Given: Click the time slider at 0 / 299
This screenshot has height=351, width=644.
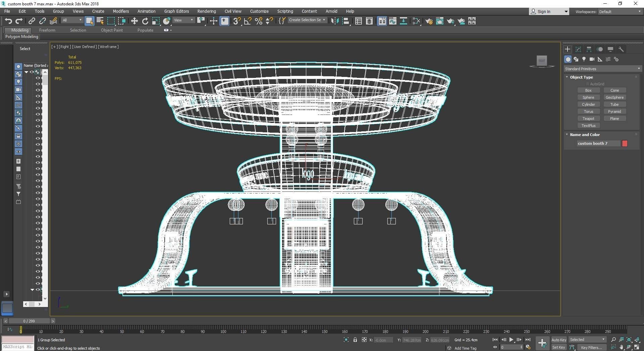Looking at the screenshot, I should 29,321.
